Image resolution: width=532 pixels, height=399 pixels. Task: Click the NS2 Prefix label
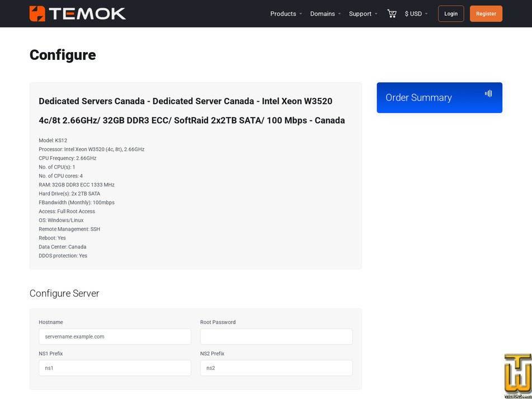pos(212,354)
